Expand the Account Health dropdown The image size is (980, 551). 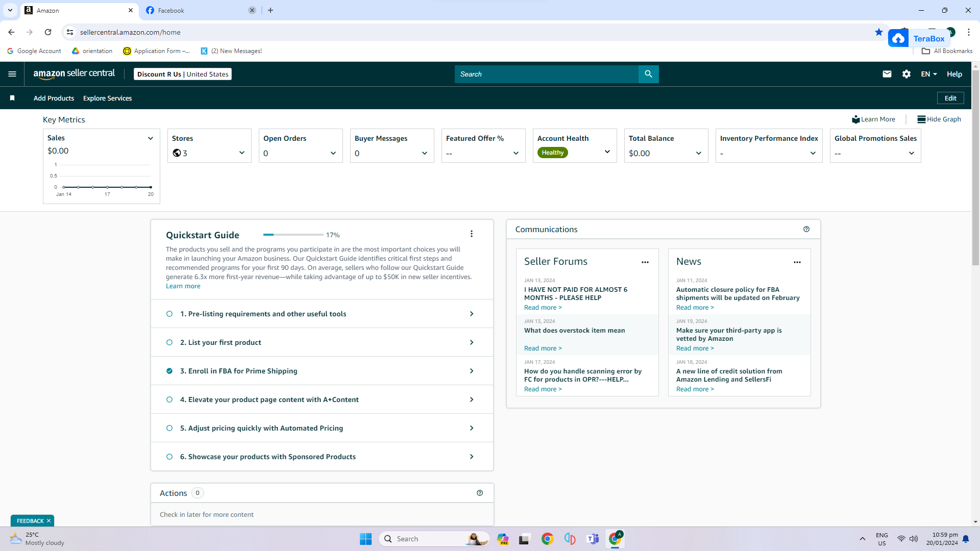tap(607, 152)
